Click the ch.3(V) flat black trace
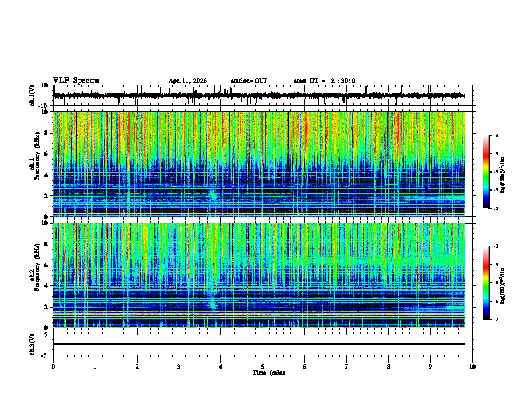This screenshot has width=532, height=411. coord(259,344)
